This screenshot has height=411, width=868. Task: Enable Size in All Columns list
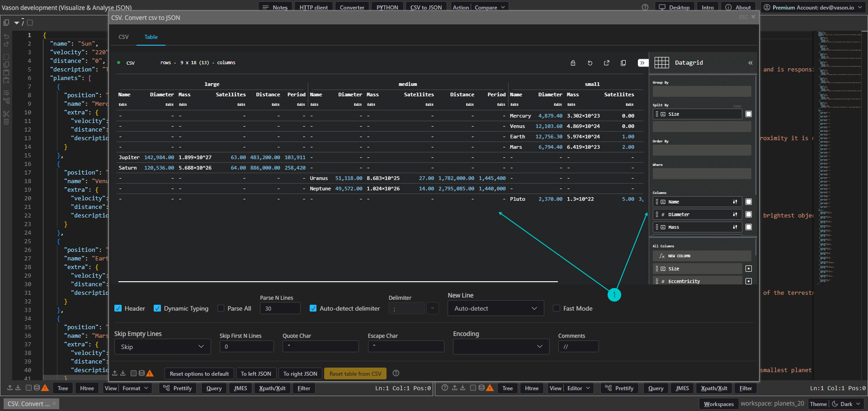pos(749,269)
